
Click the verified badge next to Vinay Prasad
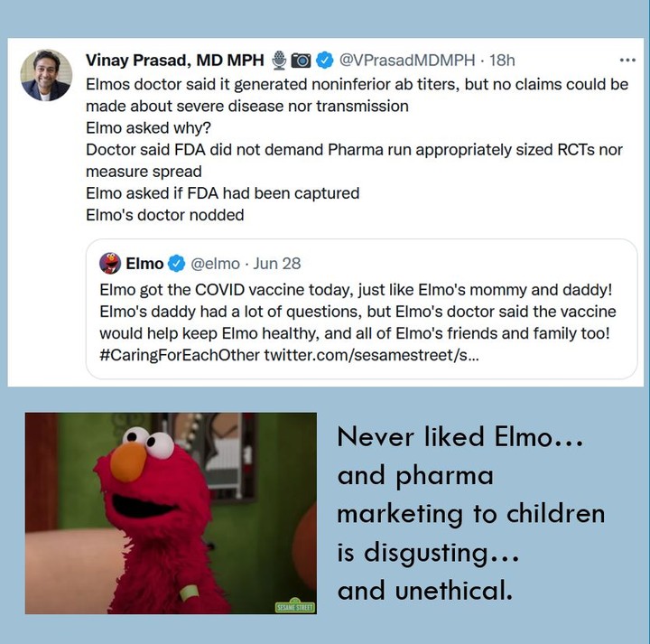tap(324, 61)
